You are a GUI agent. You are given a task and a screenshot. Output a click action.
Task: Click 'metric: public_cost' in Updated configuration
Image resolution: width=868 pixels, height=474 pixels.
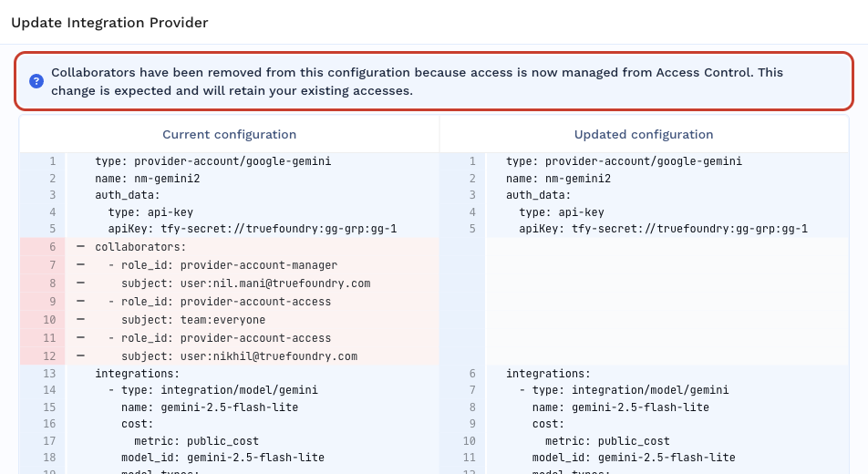click(x=607, y=441)
